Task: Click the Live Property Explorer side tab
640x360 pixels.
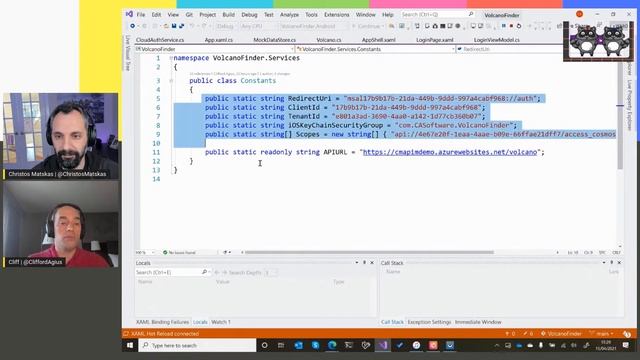Action: point(629,105)
